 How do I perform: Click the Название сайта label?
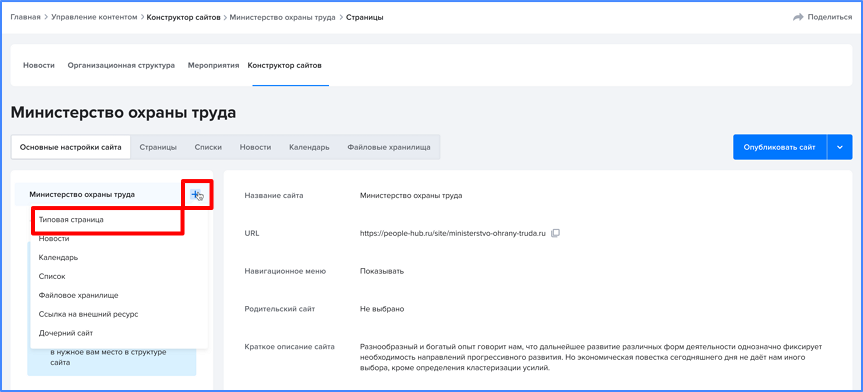pos(274,195)
